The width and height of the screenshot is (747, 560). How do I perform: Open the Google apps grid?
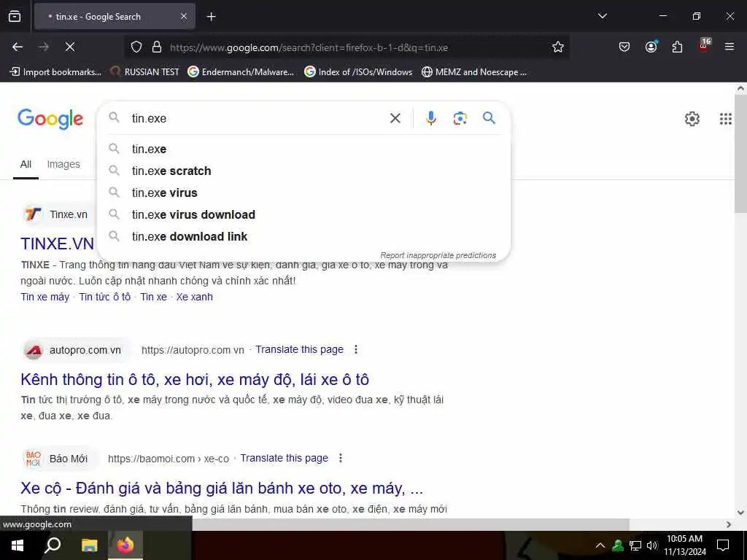[x=726, y=119]
